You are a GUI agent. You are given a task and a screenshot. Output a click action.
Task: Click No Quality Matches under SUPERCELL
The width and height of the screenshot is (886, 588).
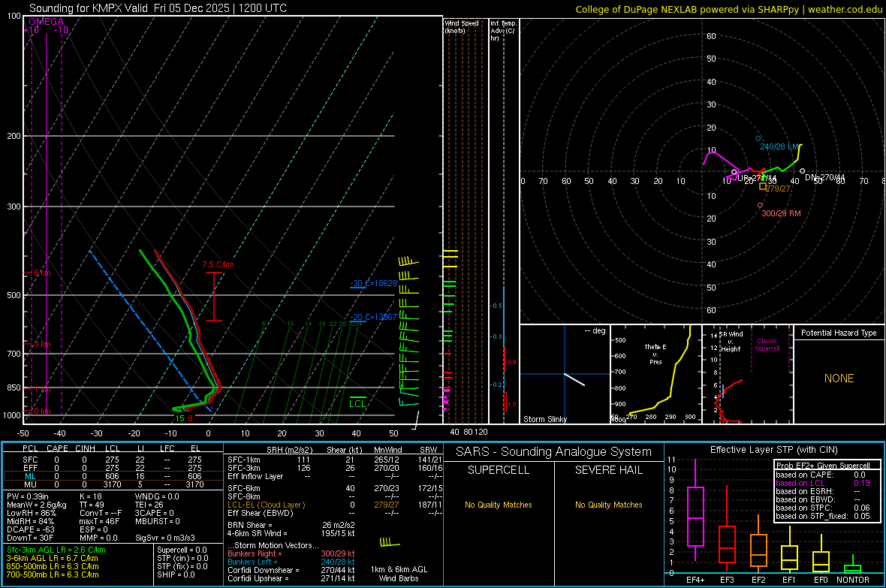(499, 505)
